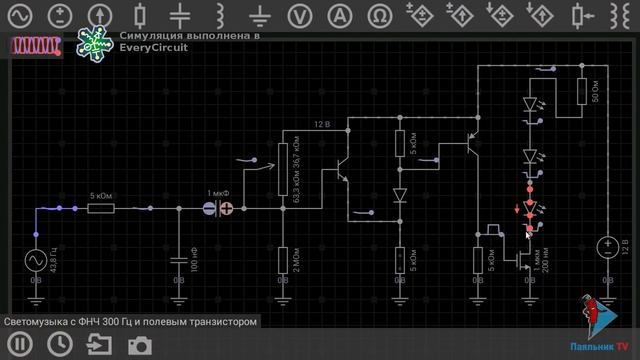
Task: Select the 12 В battery source
Action: point(608,248)
